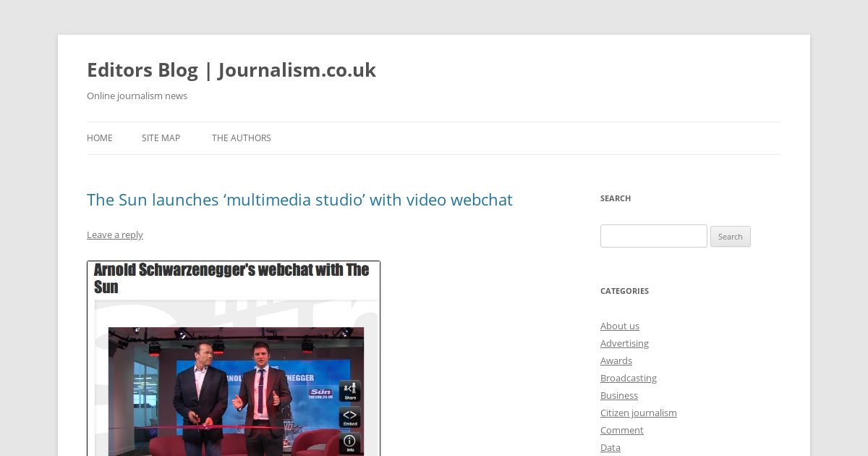Screen dimensions: 868x456
Task: Open the Site Map menu item
Action: [161, 138]
